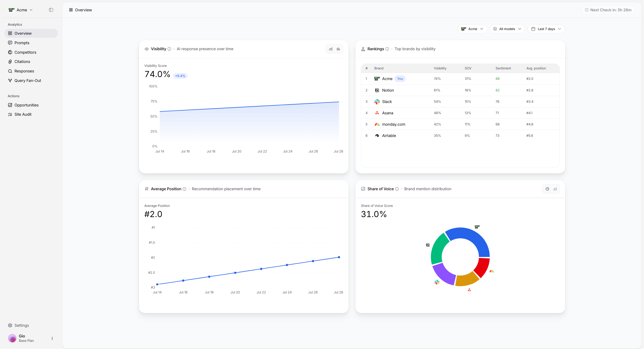The height and width of the screenshot is (349, 644).
Task: Open the Acme workspace switcher in sidebar
Action: pos(21,10)
